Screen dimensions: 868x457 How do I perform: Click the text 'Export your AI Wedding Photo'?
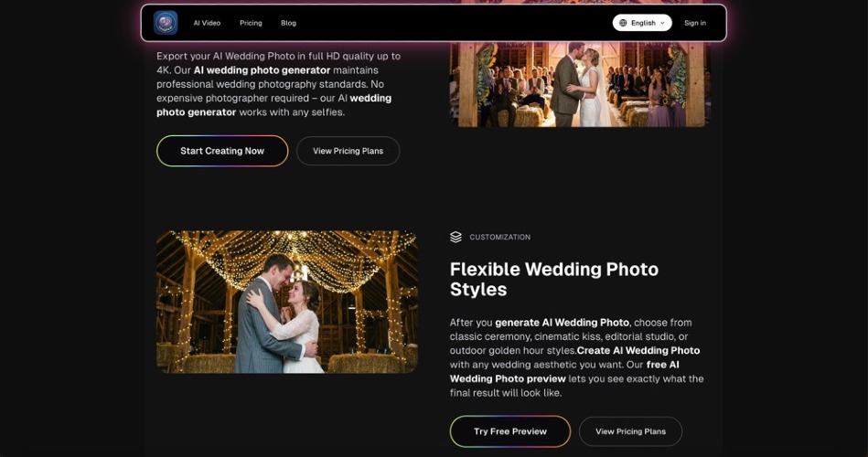pos(226,56)
